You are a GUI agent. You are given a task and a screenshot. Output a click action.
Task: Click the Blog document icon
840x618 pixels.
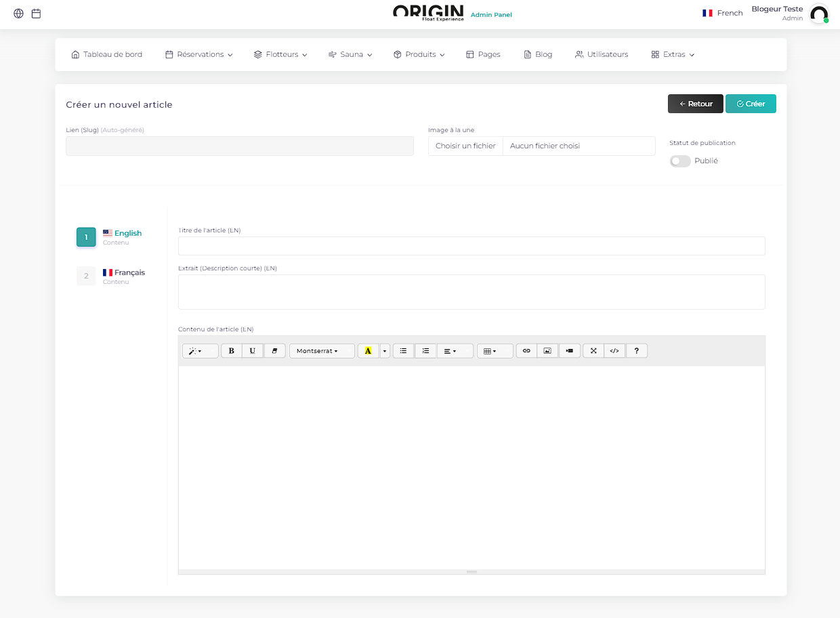[527, 54]
